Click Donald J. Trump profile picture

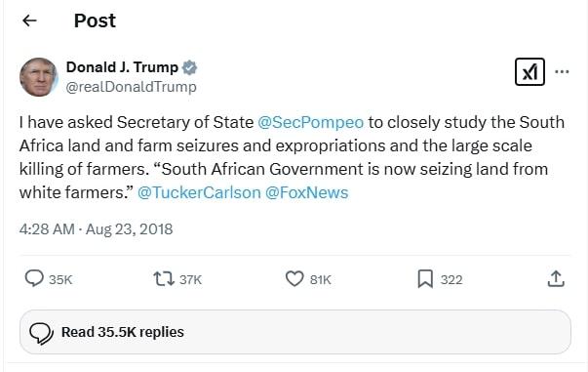click(x=39, y=77)
